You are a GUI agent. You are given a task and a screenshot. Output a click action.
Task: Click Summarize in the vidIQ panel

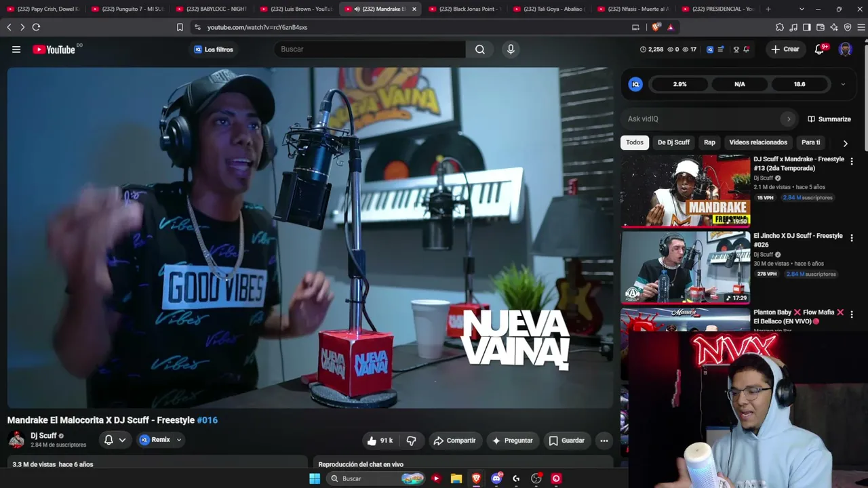point(829,119)
